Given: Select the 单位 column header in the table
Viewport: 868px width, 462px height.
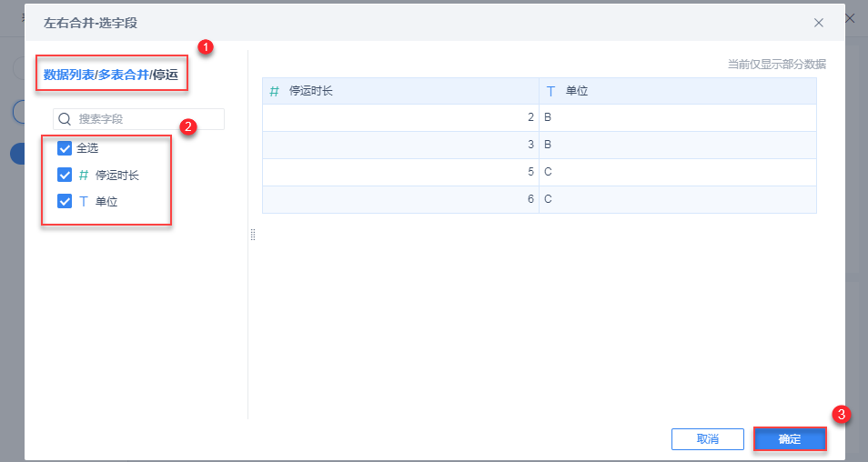Looking at the screenshot, I should [678, 91].
